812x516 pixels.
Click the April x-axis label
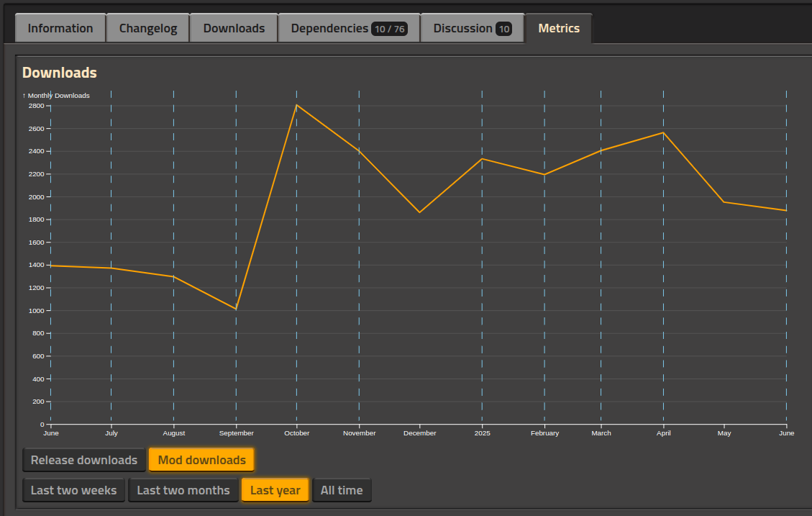[663, 433]
